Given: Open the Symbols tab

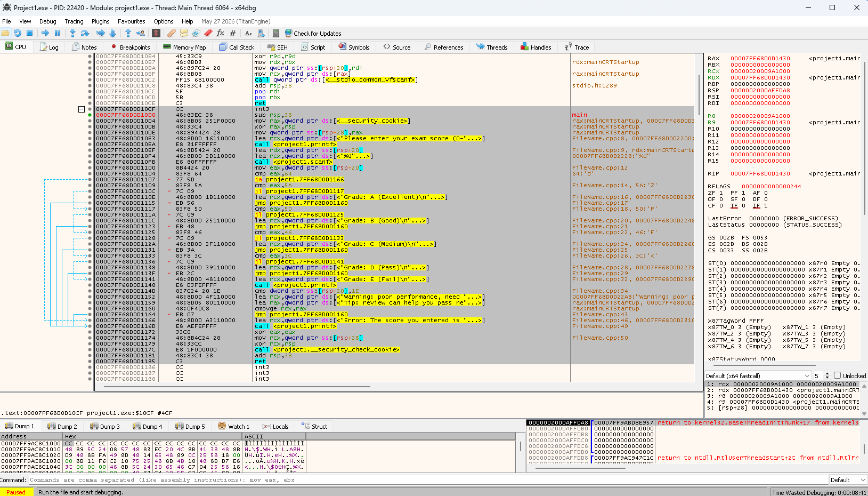Looking at the screenshot, I should [354, 47].
